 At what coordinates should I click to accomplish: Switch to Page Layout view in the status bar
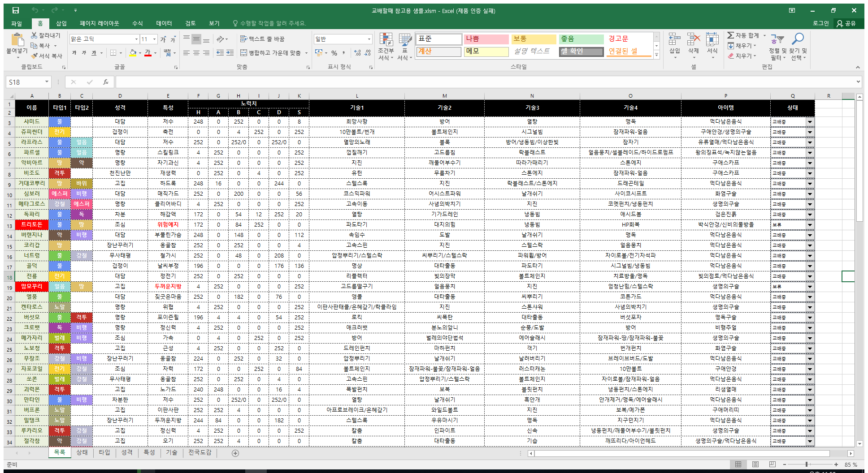click(x=755, y=464)
